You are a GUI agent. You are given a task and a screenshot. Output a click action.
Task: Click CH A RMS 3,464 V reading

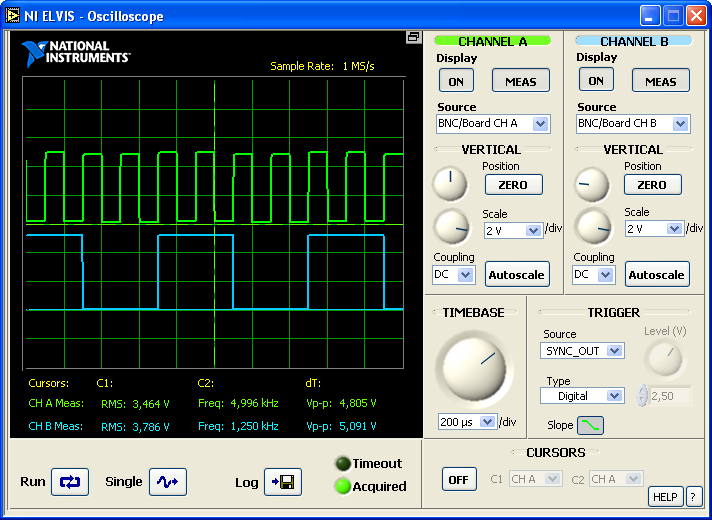[135, 404]
